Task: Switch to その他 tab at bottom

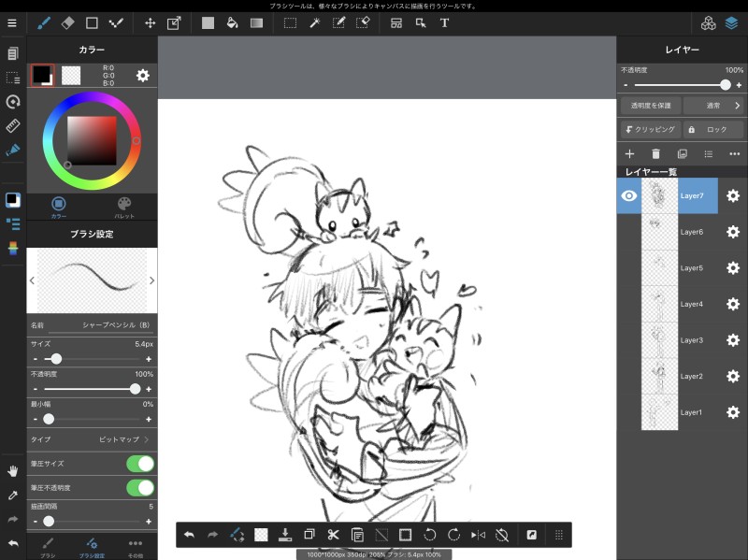Action: point(136,548)
